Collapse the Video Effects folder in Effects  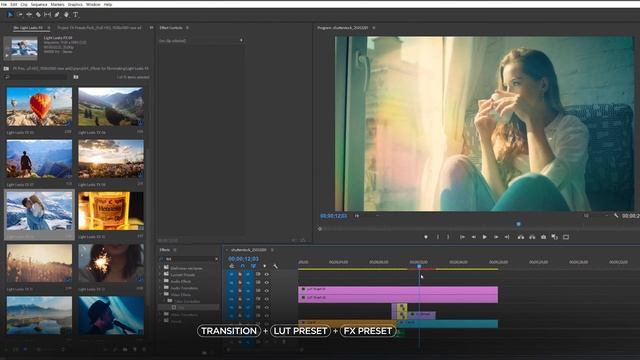point(161,294)
